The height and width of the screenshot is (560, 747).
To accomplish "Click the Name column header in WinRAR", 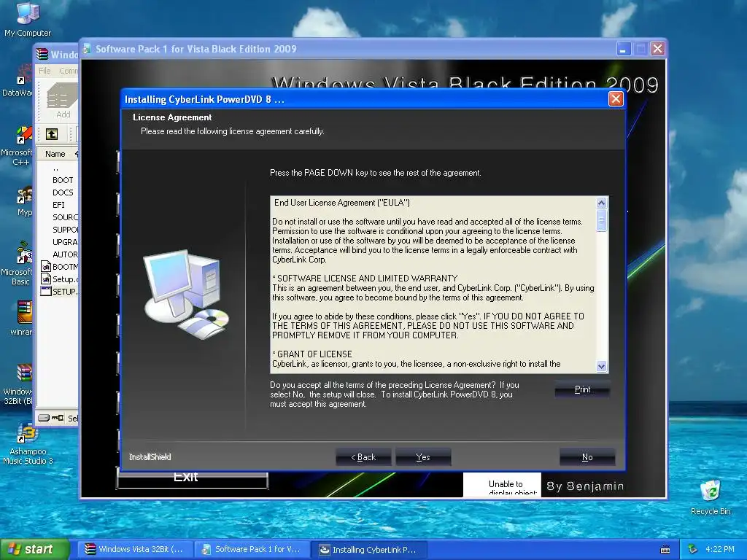I will [x=58, y=154].
